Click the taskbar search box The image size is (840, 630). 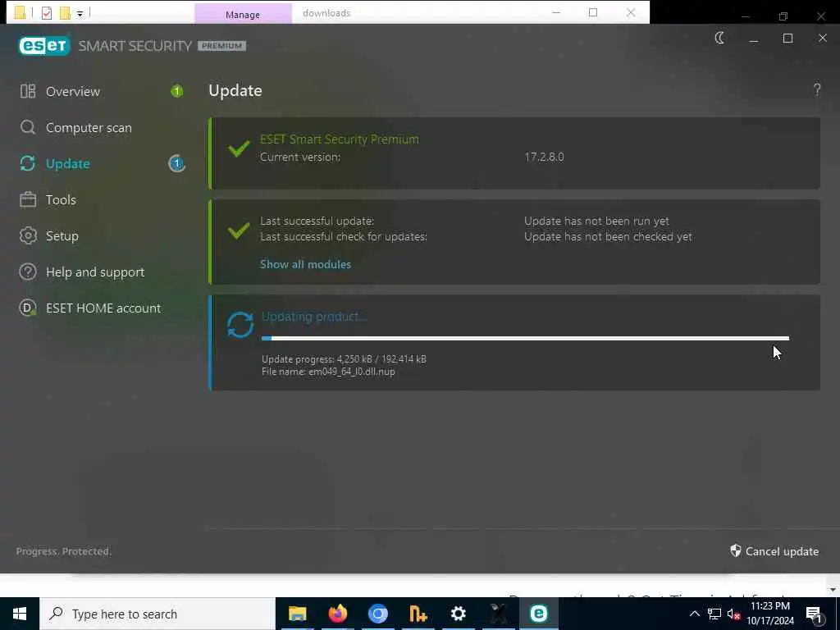157,614
